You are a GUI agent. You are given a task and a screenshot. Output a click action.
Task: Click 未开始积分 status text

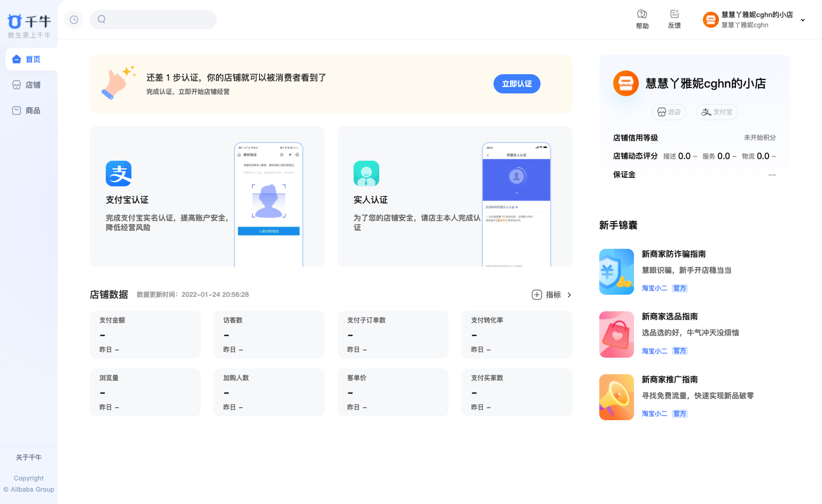tap(760, 138)
